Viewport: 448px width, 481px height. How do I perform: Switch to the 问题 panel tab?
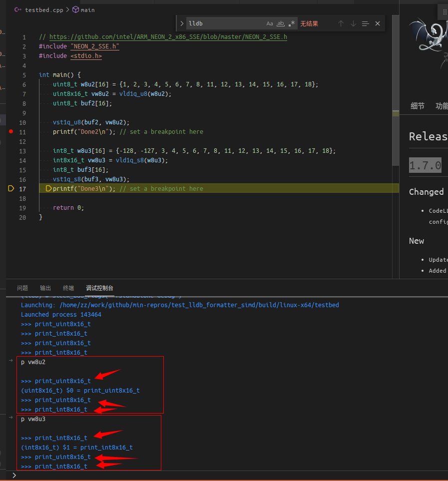click(x=22, y=288)
